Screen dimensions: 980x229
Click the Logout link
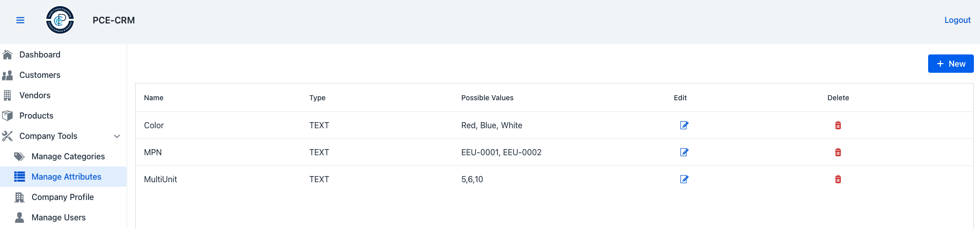(x=957, y=20)
